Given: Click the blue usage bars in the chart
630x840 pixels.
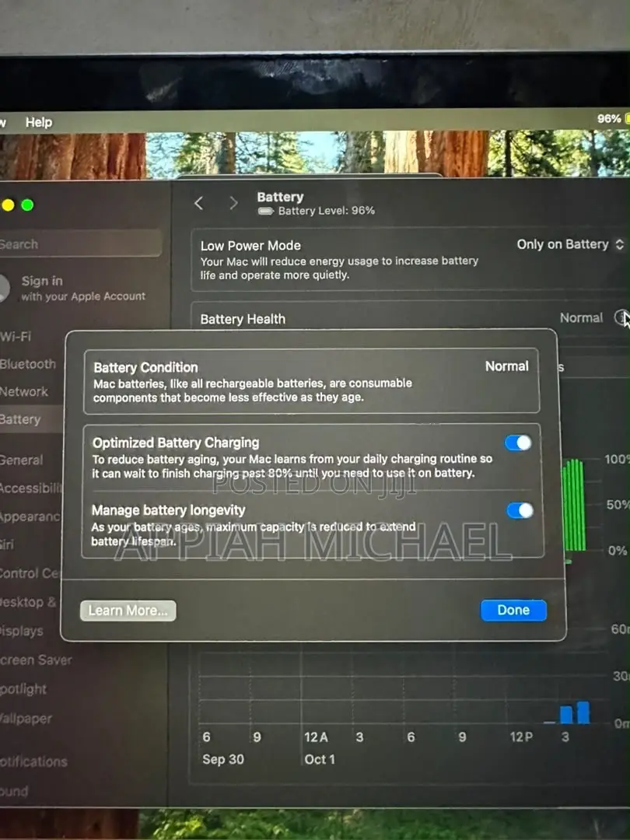Looking at the screenshot, I should (575, 713).
